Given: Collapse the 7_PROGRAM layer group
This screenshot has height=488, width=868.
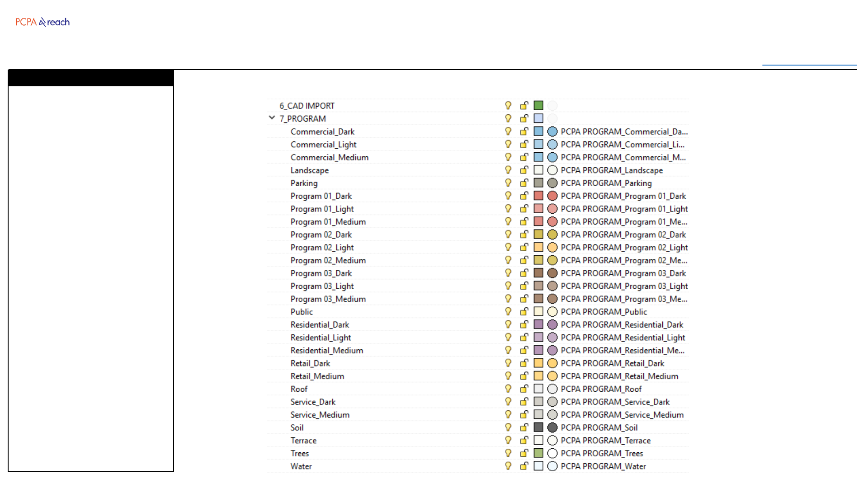Looking at the screenshot, I should click(272, 118).
